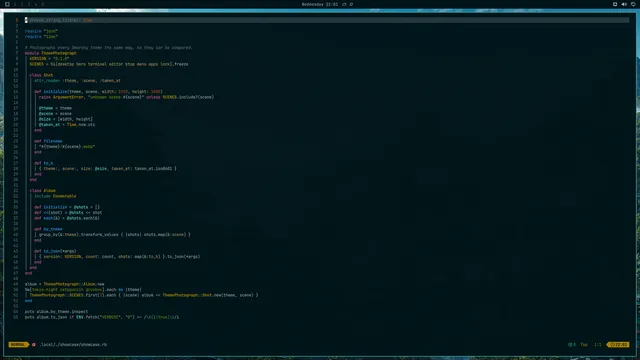Click the 'require "time"' line
The image size is (640, 360).
tap(41, 36)
